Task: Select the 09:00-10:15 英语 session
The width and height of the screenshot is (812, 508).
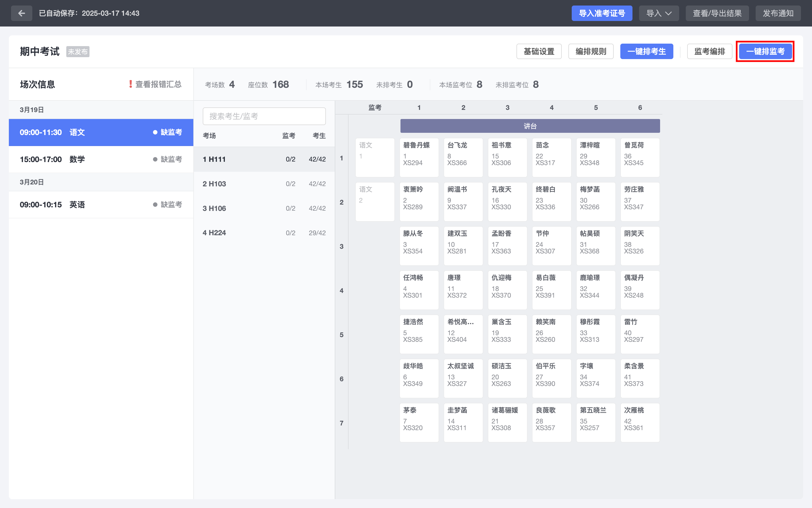Action: pyautogui.click(x=101, y=205)
